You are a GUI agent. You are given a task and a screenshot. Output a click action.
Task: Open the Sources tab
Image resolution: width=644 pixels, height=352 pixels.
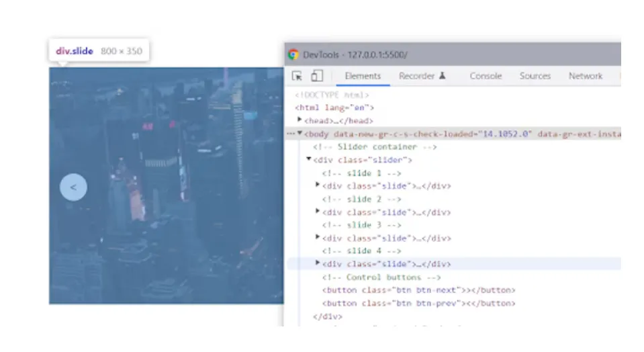pos(535,76)
